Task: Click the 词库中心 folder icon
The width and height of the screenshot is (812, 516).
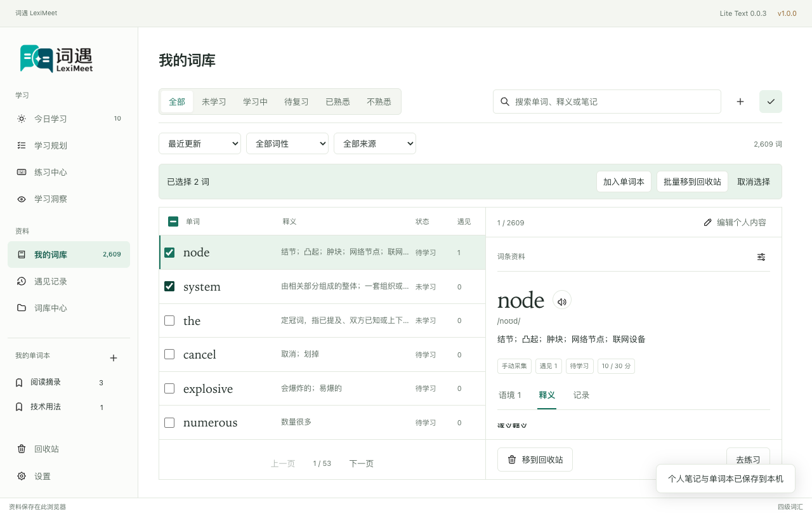Action: click(x=22, y=308)
